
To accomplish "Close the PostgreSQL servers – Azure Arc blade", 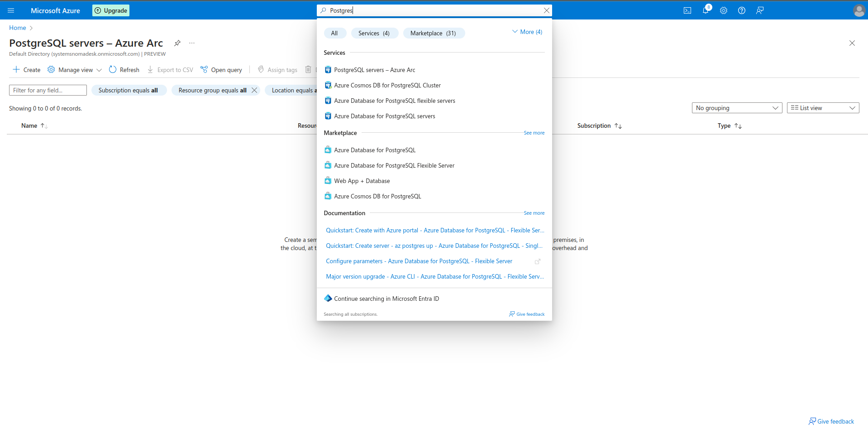I will pos(852,43).
